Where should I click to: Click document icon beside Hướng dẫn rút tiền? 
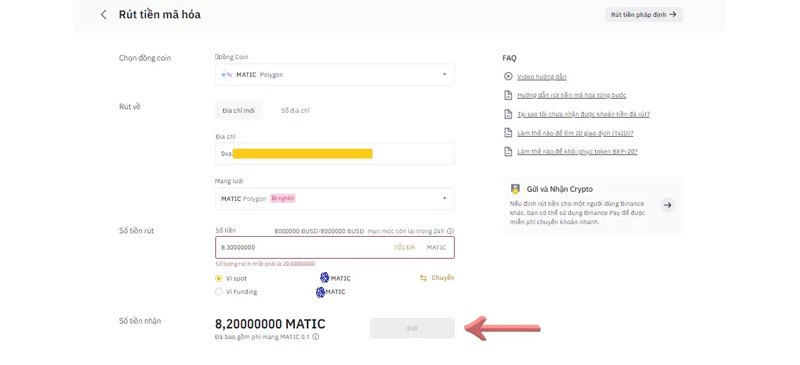[508, 95]
